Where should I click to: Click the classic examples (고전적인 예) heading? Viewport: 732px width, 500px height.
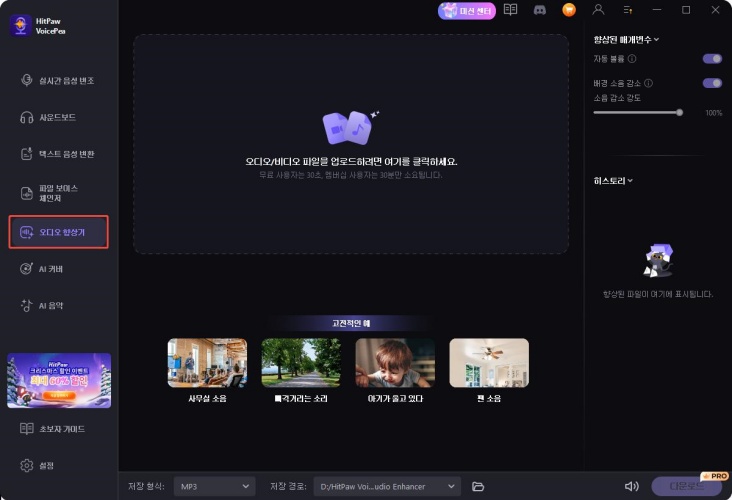351,323
